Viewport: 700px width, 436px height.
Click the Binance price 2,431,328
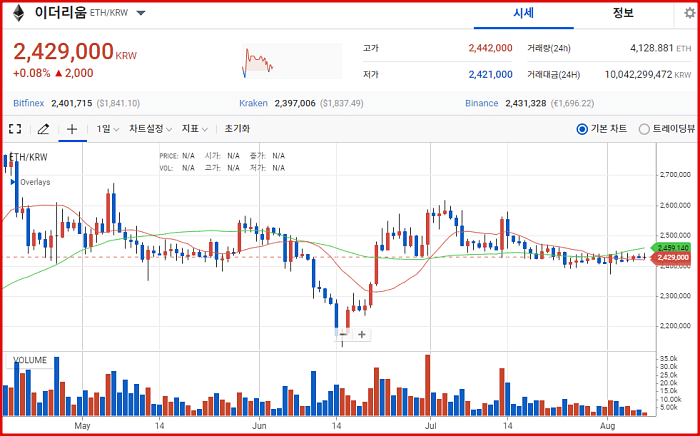[x=526, y=104]
